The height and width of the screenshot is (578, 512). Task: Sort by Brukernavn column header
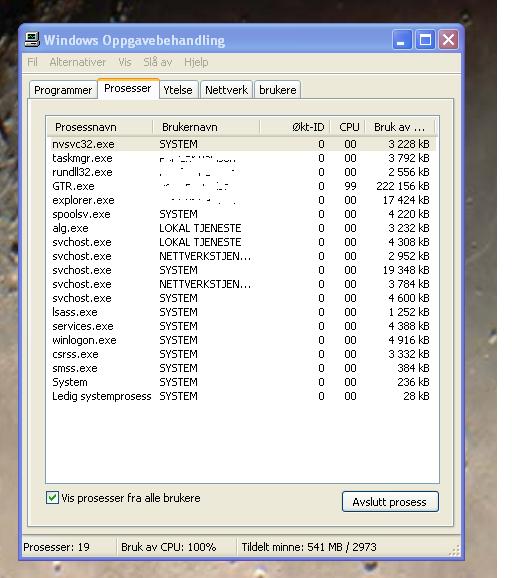pyautogui.click(x=206, y=127)
